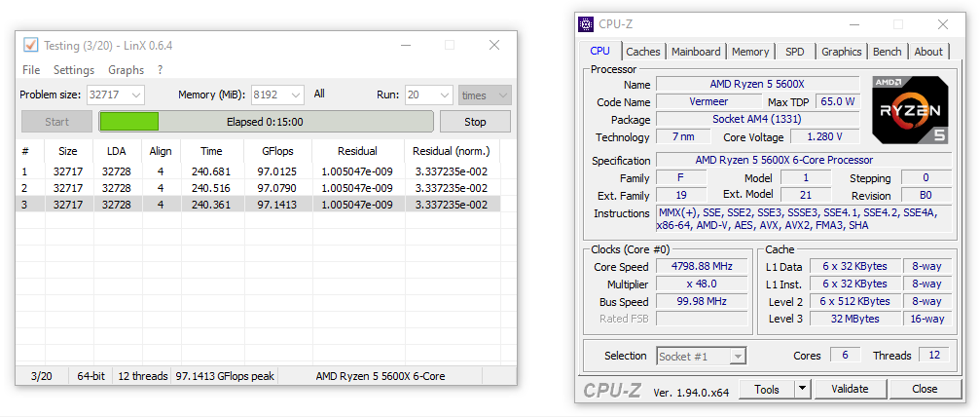
Task: Click the greyed-out Start button
Action: [x=56, y=122]
